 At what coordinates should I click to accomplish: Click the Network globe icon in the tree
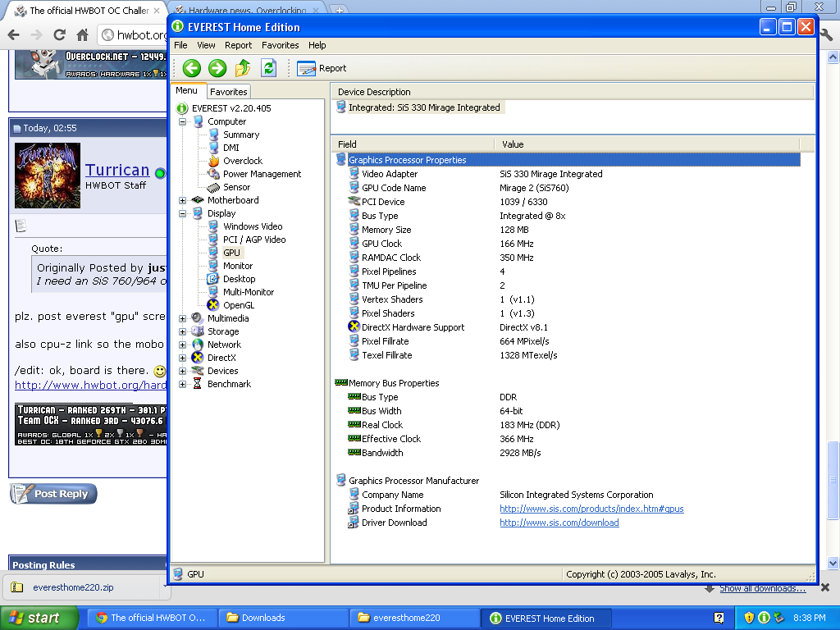click(x=198, y=345)
